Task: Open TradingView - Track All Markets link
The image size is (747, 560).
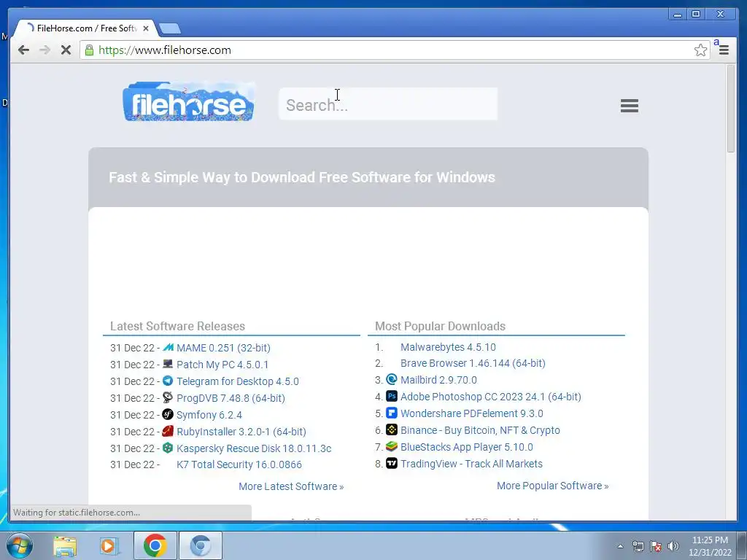Action: click(471, 463)
